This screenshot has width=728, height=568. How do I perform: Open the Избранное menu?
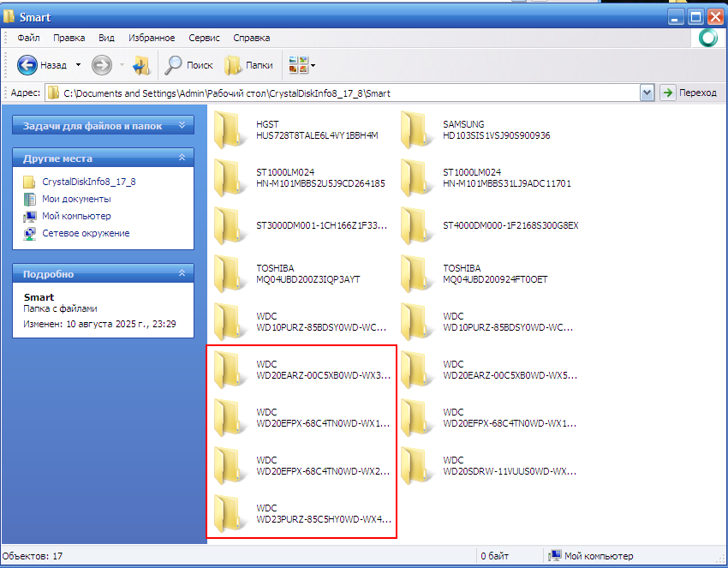click(x=152, y=38)
